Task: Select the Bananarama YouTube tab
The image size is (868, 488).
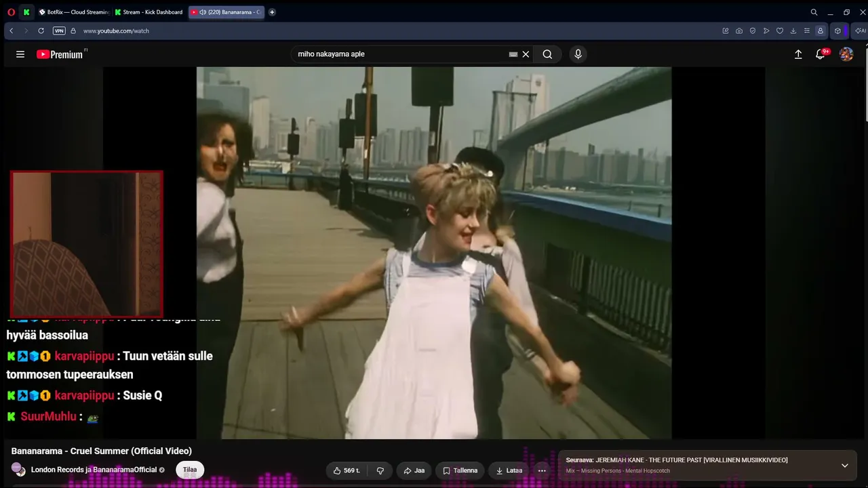Action: (x=226, y=12)
